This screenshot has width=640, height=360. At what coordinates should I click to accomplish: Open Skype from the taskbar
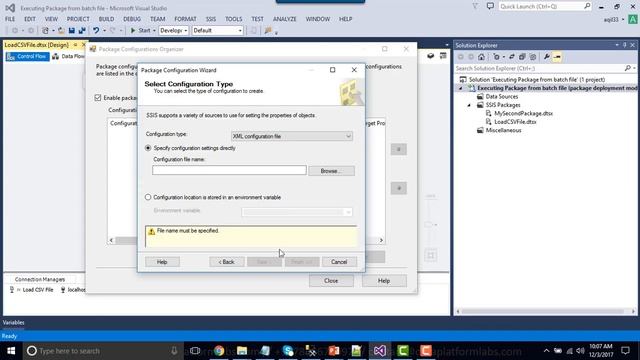click(288, 351)
